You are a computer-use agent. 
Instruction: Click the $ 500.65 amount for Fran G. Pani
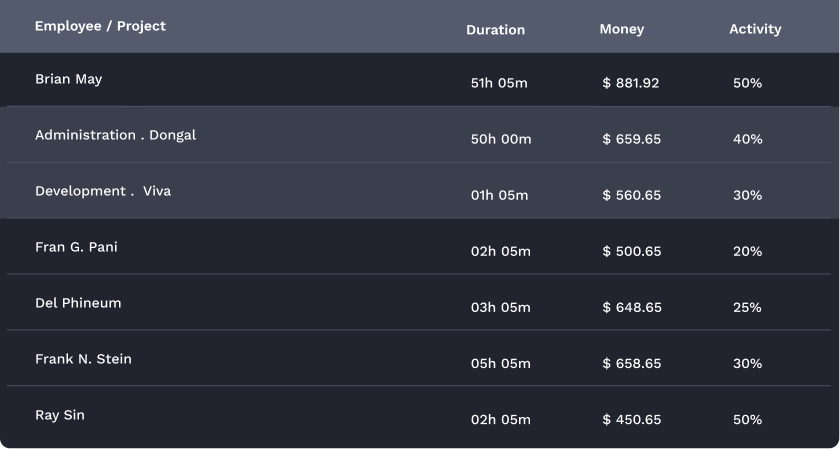632,251
